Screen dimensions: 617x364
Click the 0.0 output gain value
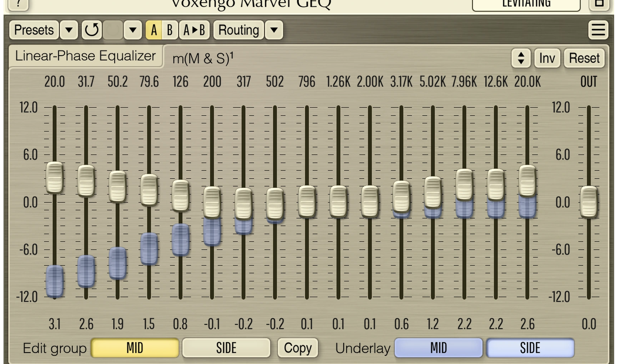point(589,324)
